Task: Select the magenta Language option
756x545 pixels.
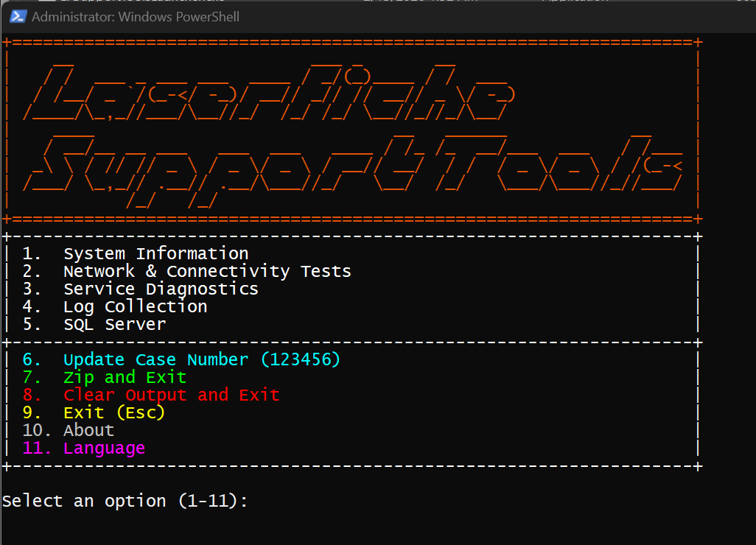Action: point(104,449)
